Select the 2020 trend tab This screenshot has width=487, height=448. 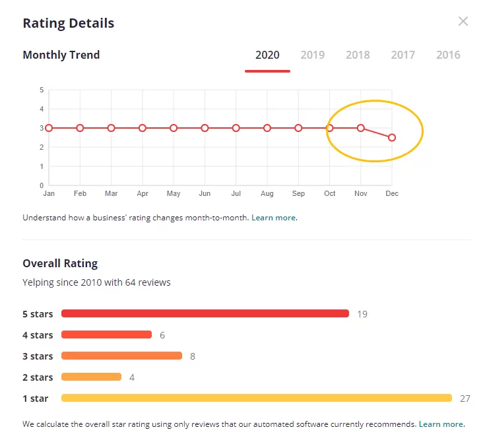point(267,55)
